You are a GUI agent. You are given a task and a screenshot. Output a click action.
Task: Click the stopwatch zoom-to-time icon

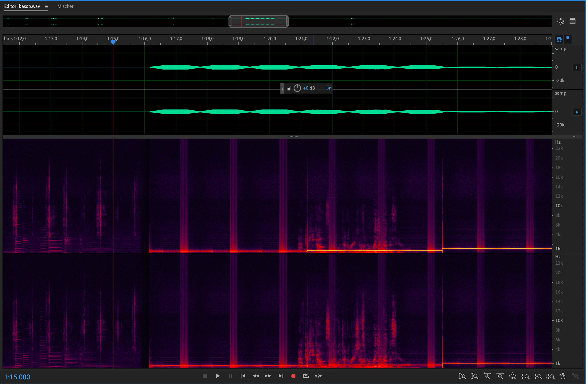563,376
